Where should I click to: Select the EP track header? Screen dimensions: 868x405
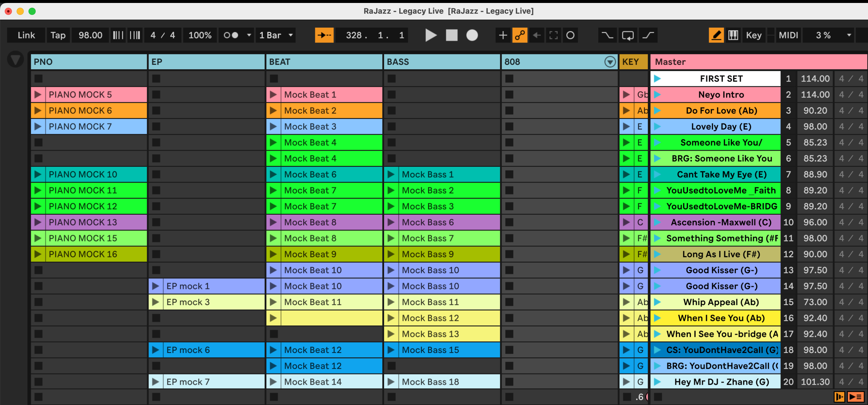coord(206,62)
